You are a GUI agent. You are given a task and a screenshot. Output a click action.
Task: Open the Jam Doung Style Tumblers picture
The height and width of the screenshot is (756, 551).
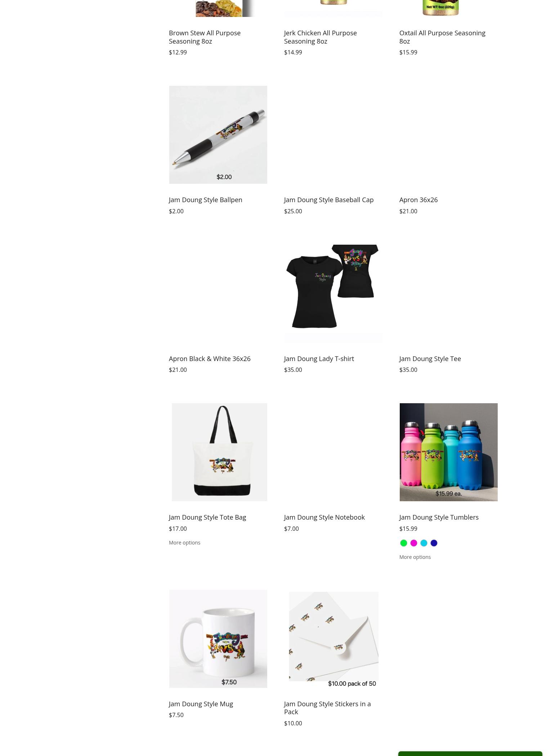[448, 452]
